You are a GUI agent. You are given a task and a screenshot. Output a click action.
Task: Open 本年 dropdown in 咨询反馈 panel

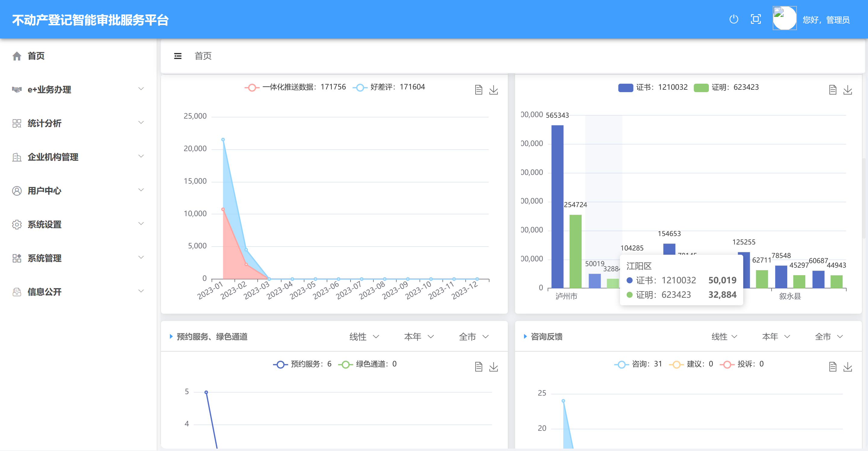(776, 337)
